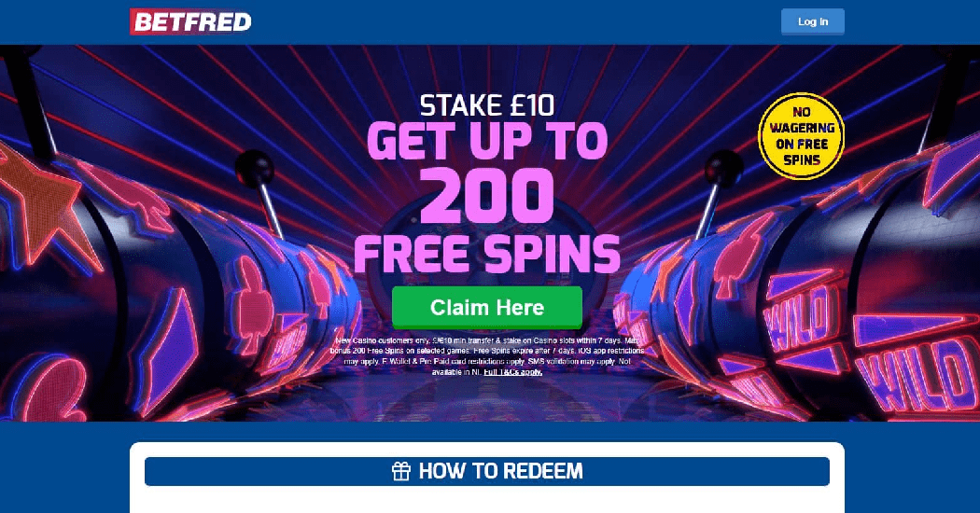Screen dimensions: 980x513
Task: Open the Log In button
Action: pyautogui.click(x=813, y=21)
